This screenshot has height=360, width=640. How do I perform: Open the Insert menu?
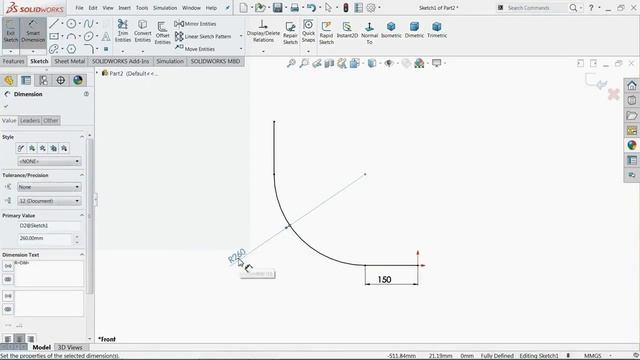coord(124,8)
